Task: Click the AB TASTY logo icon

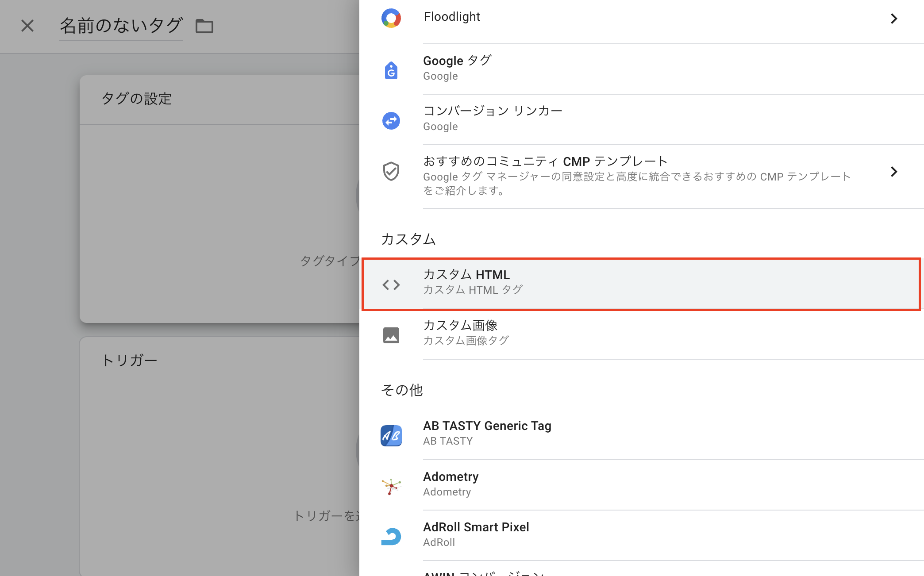Action: tap(391, 436)
